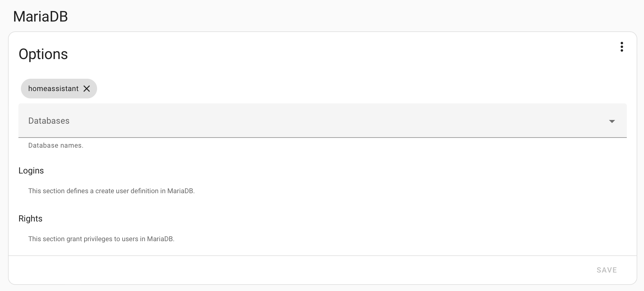This screenshot has width=644, height=291.
Task: Click the Rights section heading
Action: click(30, 219)
